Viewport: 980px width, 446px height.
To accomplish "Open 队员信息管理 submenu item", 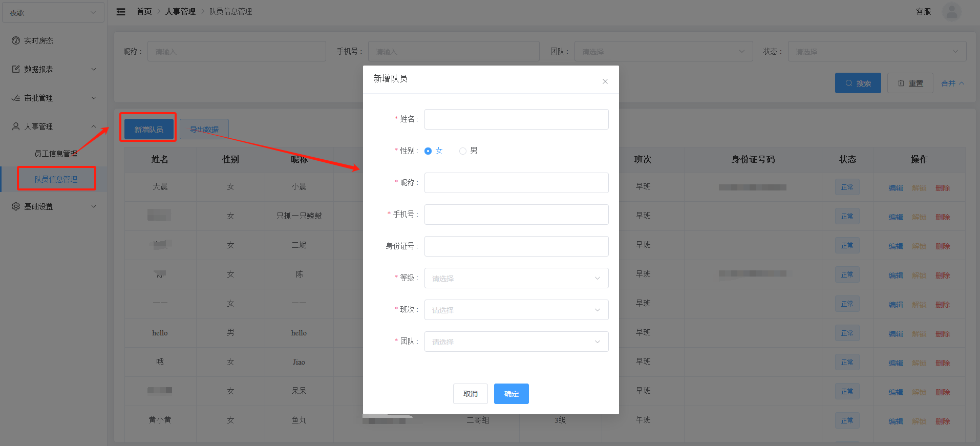I will click(56, 179).
